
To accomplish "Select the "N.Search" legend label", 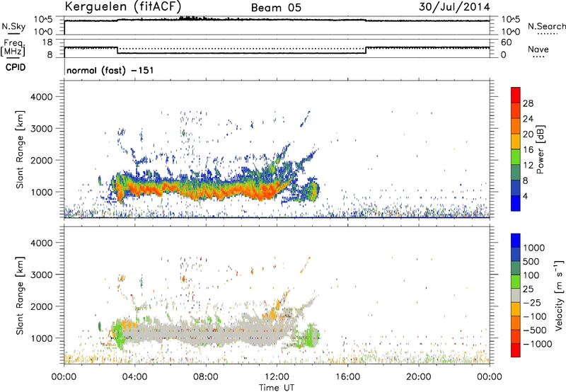I will click(546, 26).
